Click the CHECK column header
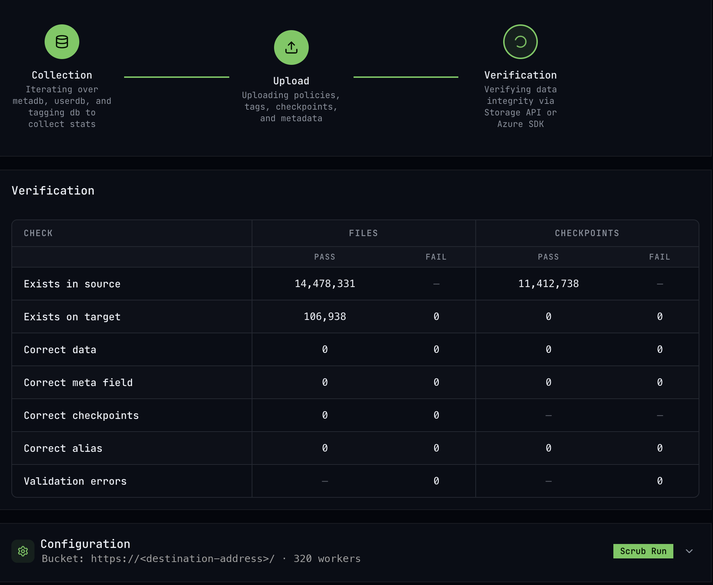The image size is (713, 585). (x=38, y=233)
